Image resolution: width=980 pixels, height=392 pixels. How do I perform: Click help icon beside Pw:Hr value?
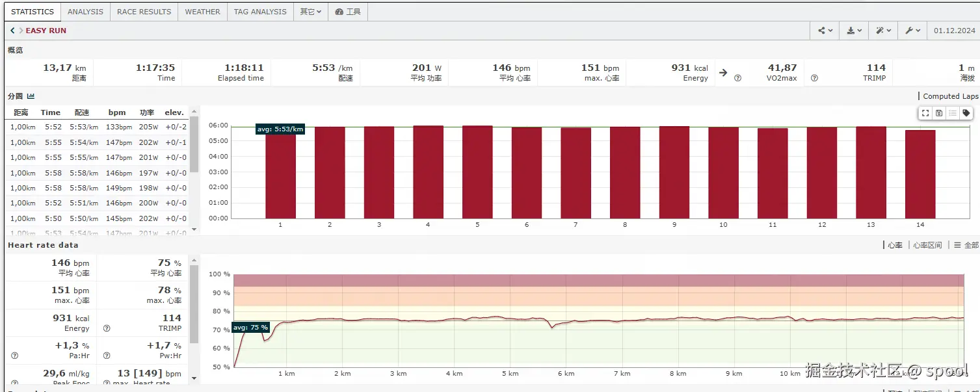(x=107, y=356)
